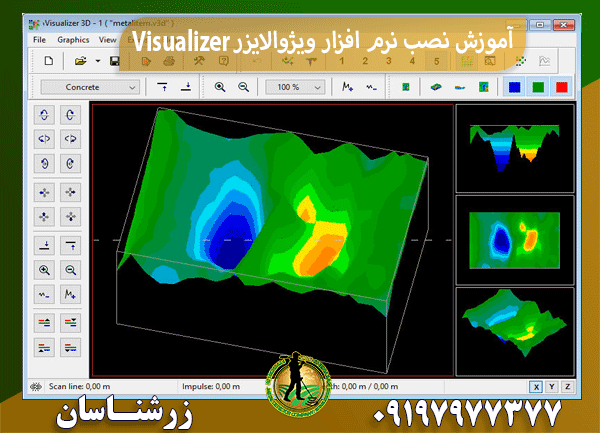Select the green color square
The width and height of the screenshot is (600, 433).
[538, 87]
